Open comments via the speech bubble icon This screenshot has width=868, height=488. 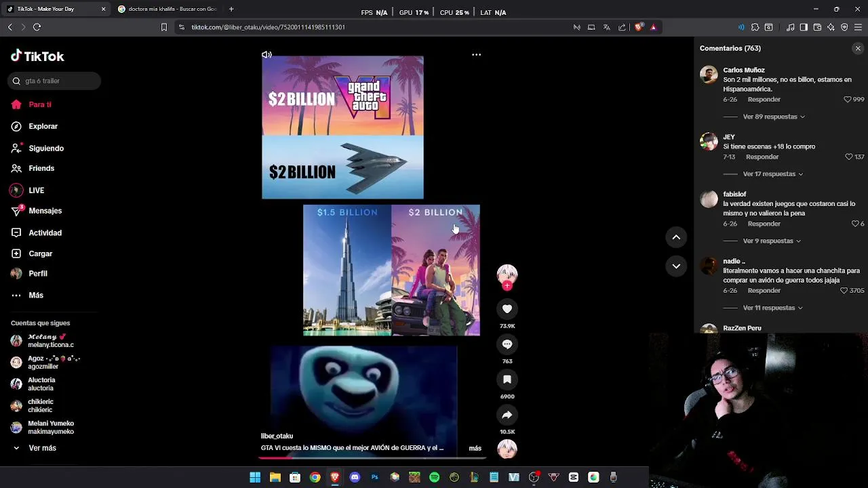point(507,344)
